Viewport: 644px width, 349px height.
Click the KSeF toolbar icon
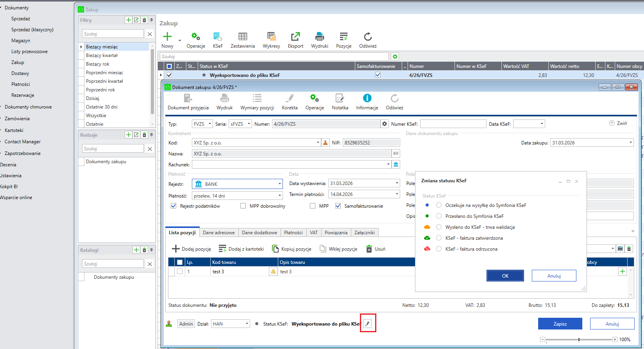point(218,37)
